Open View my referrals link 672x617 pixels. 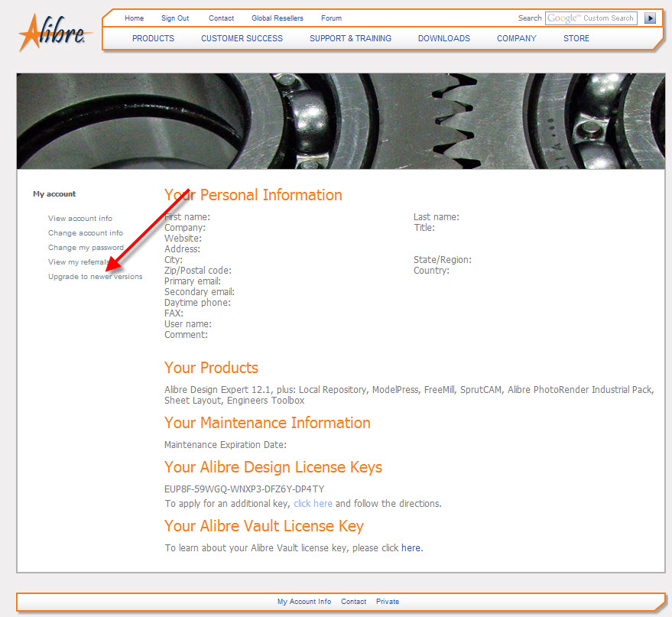click(x=79, y=262)
